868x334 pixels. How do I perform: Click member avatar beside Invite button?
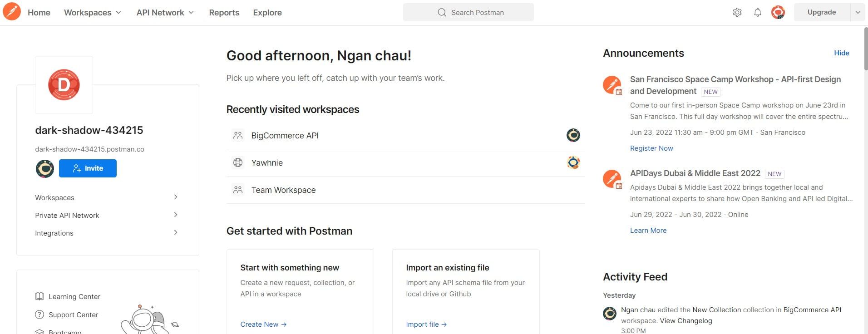click(x=45, y=168)
